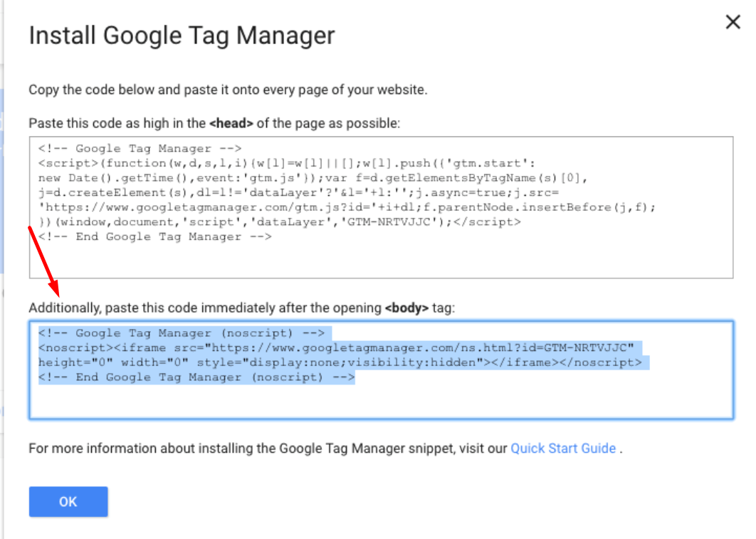Click the red arrow annotation
The image size is (756, 539).
[43, 261]
